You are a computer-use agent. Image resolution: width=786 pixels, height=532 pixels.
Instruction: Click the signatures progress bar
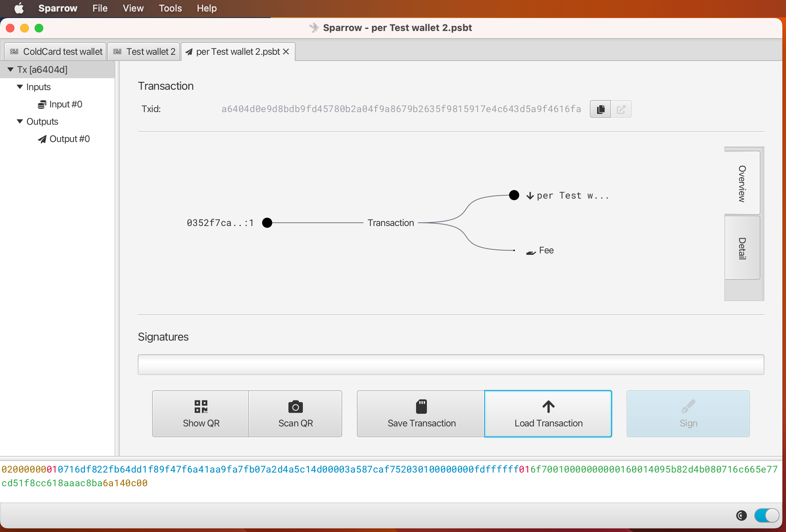click(451, 365)
